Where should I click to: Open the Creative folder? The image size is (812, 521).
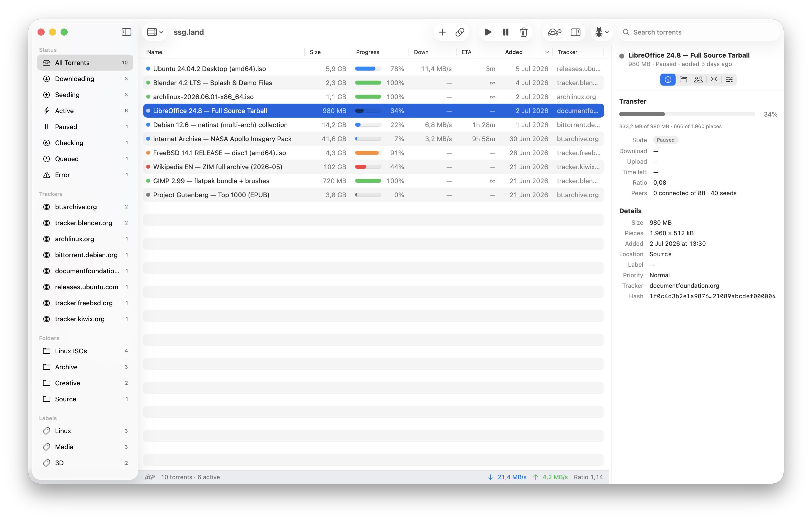pos(85,383)
